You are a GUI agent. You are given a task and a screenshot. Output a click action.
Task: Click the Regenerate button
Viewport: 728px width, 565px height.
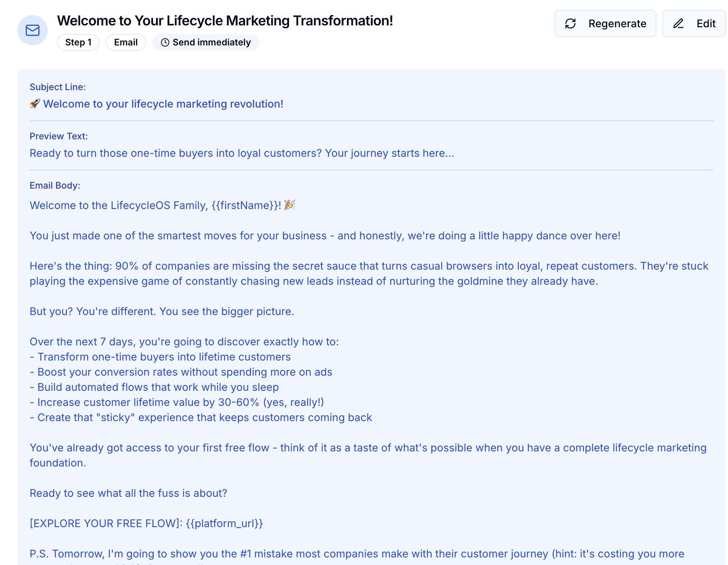pyautogui.click(x=605, y=23)
